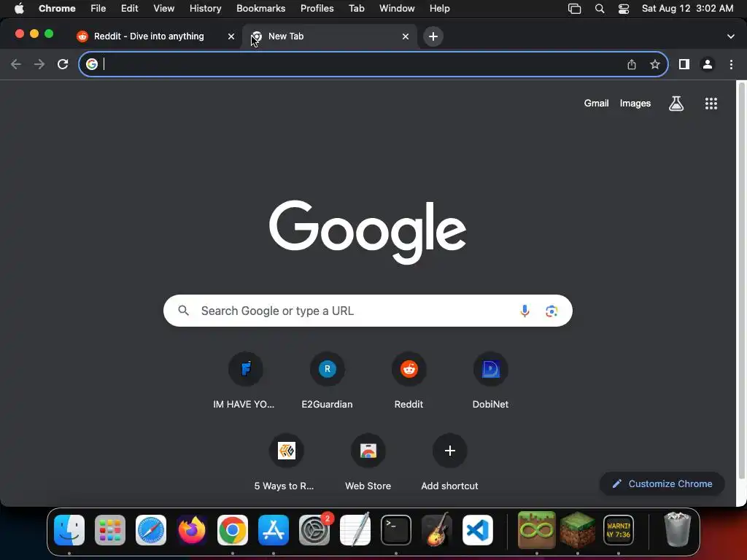Open the Apple menu
The height and width of the screenshot is (560, 747).
(x=19, y=9)
